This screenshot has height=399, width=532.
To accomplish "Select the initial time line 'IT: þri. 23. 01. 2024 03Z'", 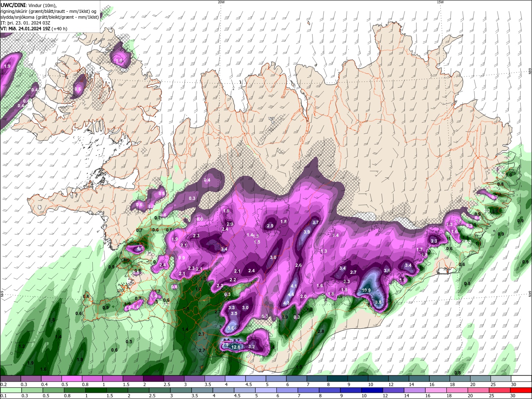I will [x=26, y=23].
